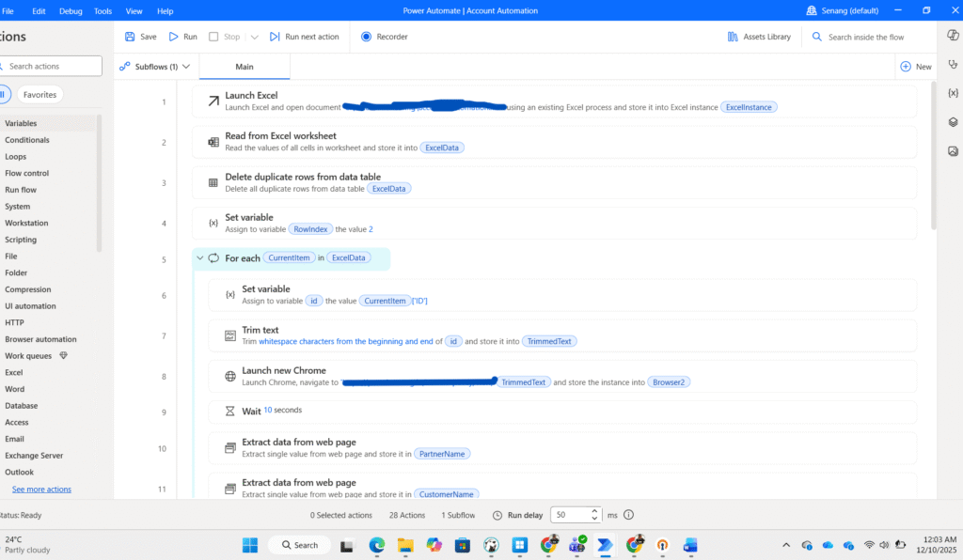Start the Recorder
The image size is (963, 560).
[385, 37]
